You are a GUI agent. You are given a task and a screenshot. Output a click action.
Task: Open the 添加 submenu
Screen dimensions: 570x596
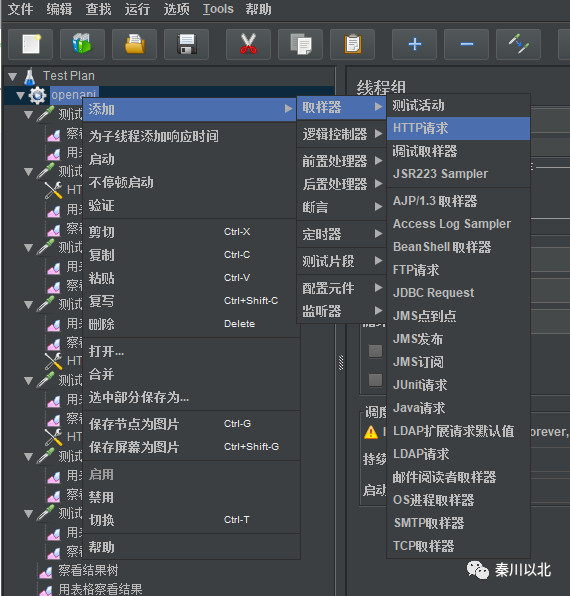pyautogui.click(x=189, y=109)
